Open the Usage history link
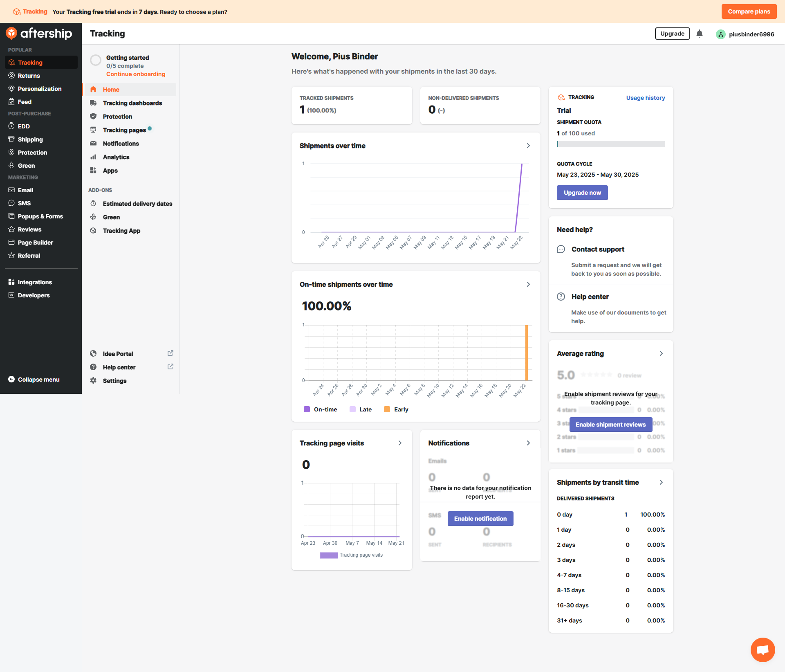This screenshot has width=785, height=672. tap(645, 98)
